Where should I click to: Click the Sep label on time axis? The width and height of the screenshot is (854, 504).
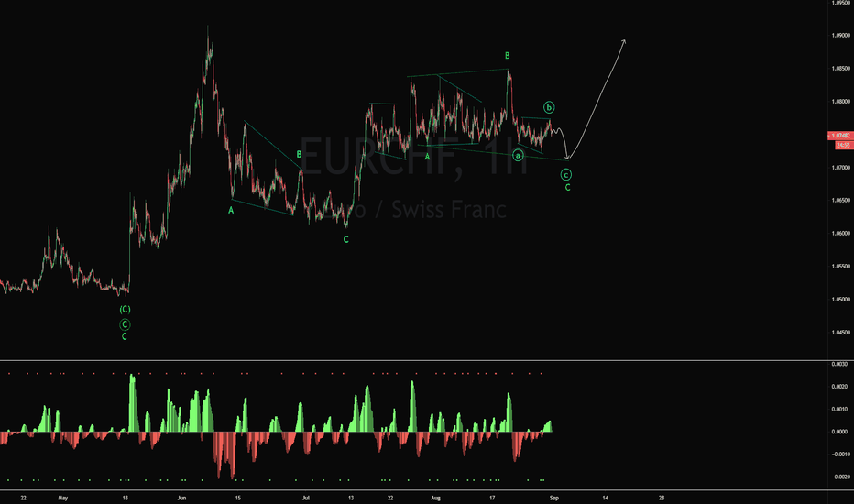pos(553,498)
